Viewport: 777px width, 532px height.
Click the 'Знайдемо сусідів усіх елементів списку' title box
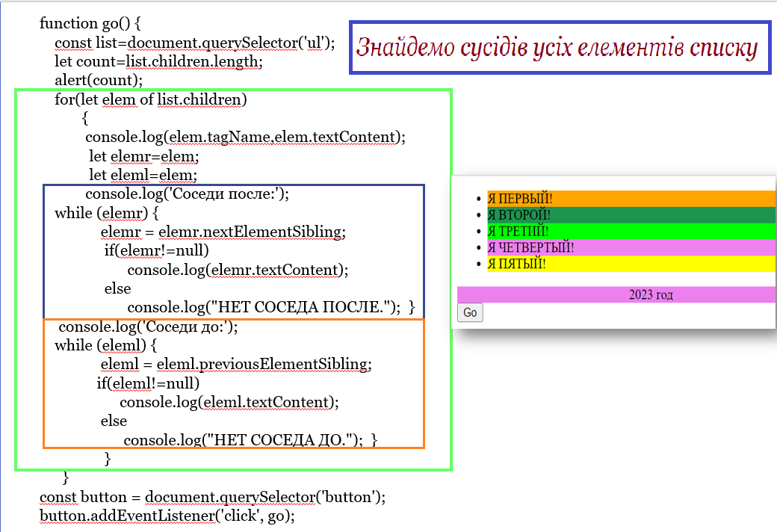click(x=560, y=48)
